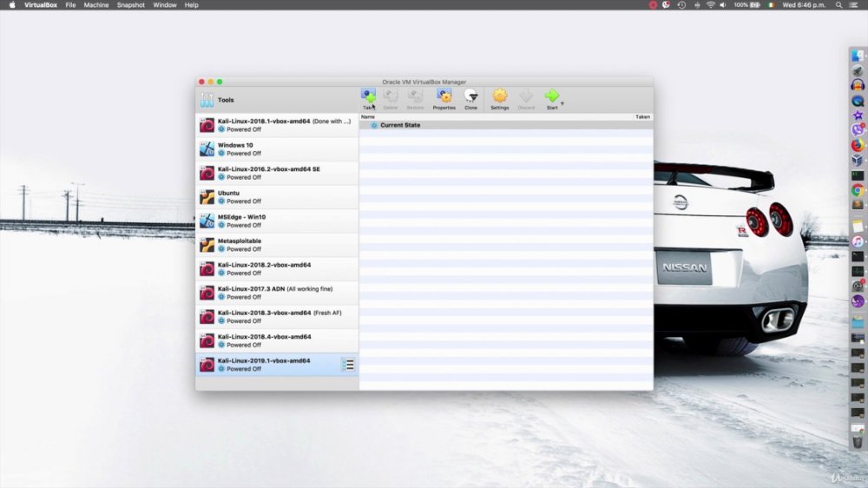Image resolution: width=868 pixels, height=488 pixels.
Task: Click the Restore snapshot toolbar icon
Action: point(415,99)
